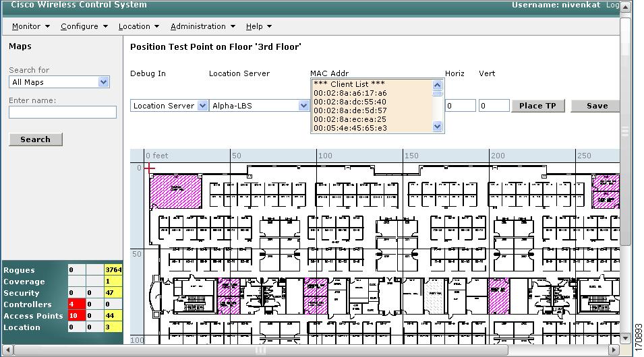Click the Save button
This screenshot has height=357, width=644.
point(597,106)
